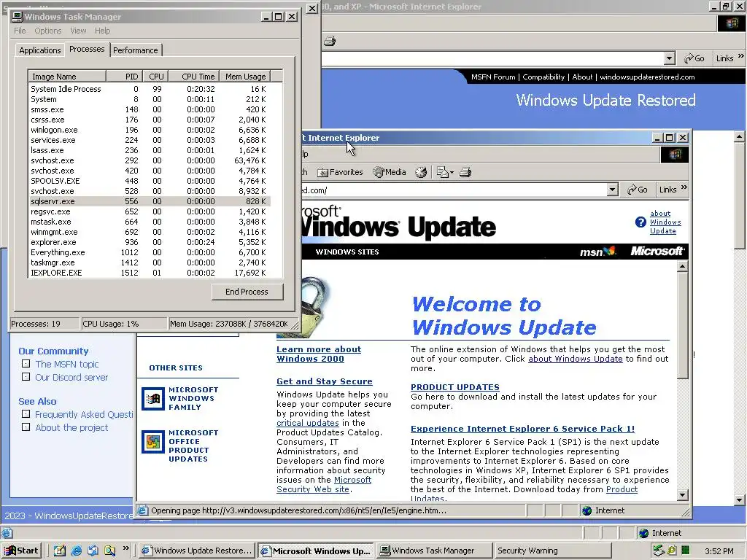747x560 pixels.
Task: Click scroll-down arrow of back IE window scrollbar
Action: click(x=740, y=500)
